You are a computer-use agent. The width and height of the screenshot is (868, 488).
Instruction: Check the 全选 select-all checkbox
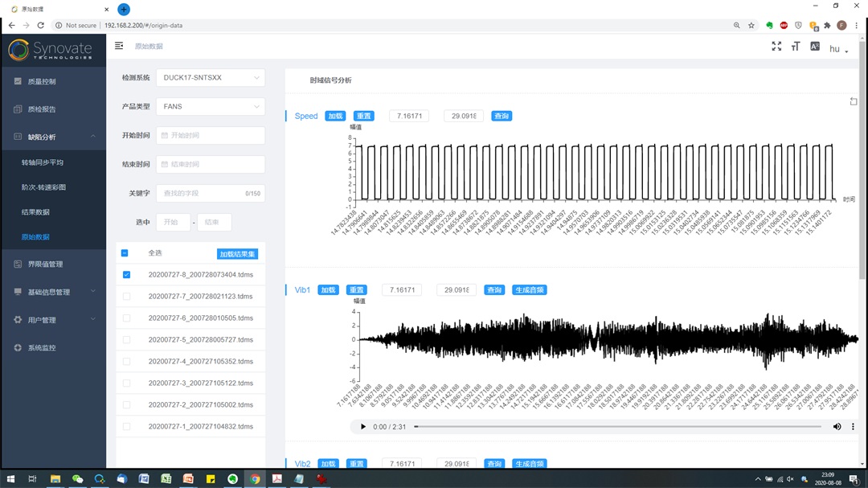[x=125, y=253]
